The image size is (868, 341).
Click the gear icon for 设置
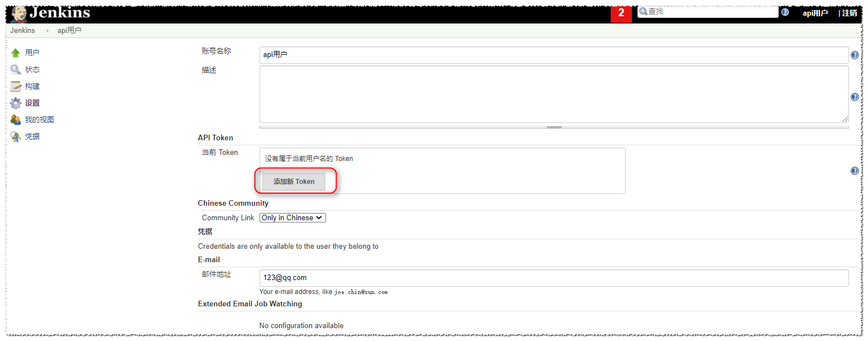tap(16, 103)
